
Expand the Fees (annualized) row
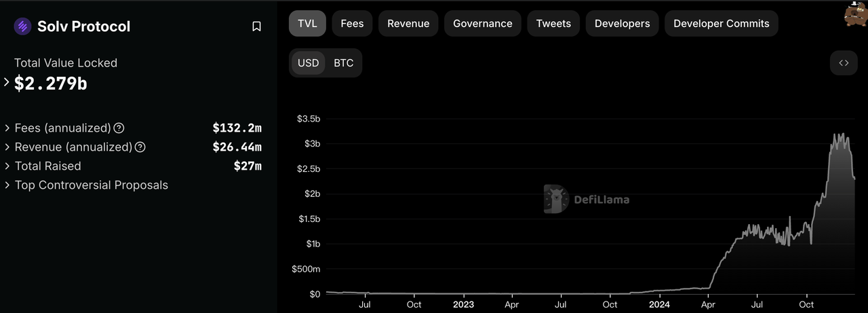(7, 128)
